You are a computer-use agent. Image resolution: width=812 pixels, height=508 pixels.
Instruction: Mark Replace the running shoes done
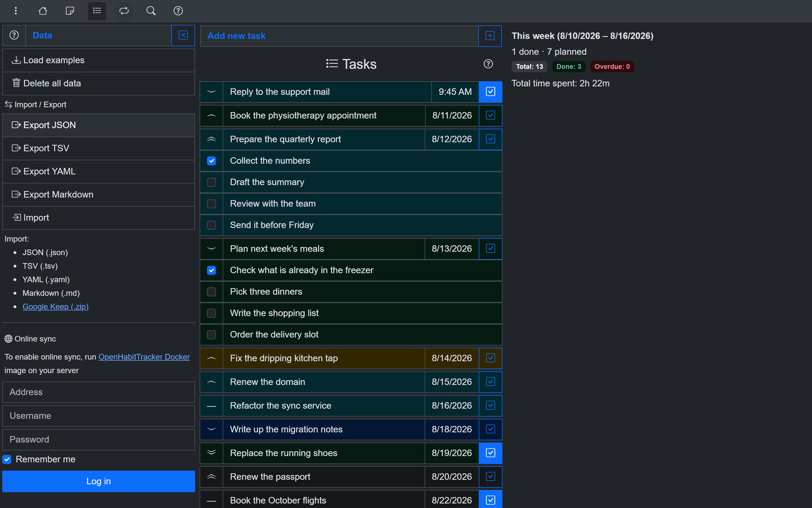[x=491, y=453]
